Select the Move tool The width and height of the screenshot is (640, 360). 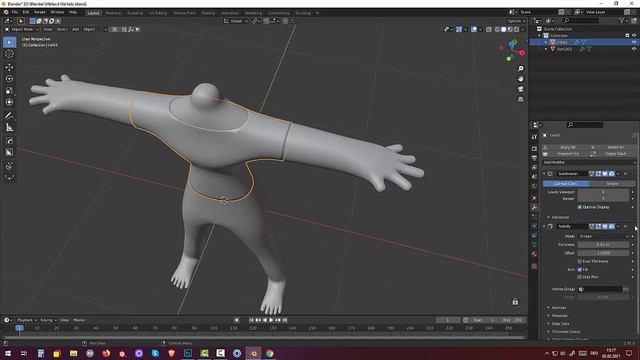[x=9, y=67]
